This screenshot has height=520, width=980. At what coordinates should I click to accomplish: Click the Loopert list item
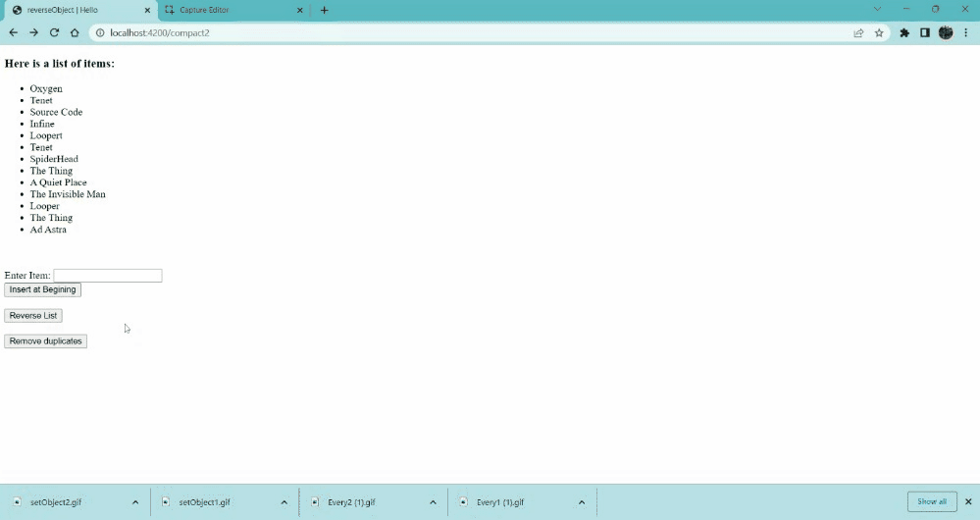point(46,135)
